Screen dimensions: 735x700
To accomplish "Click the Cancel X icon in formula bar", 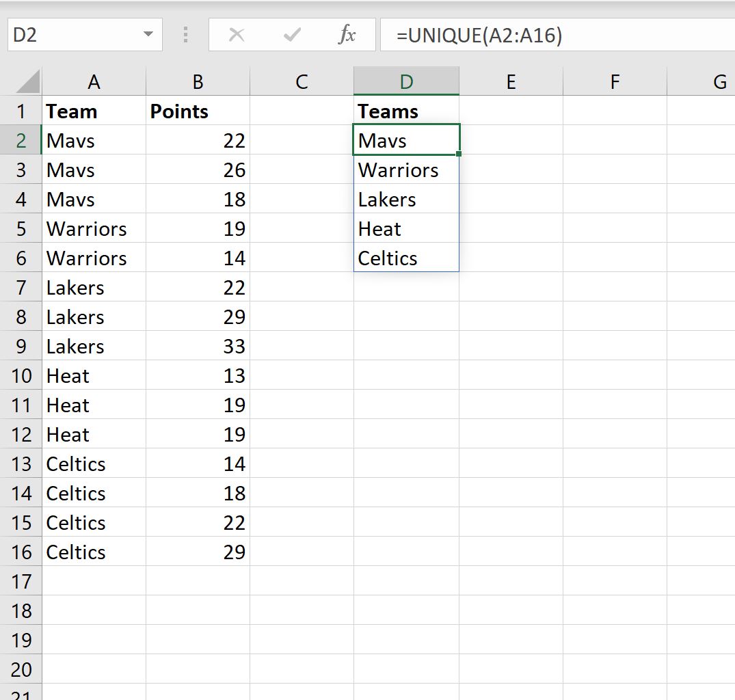I will click(x=237, y=35).
